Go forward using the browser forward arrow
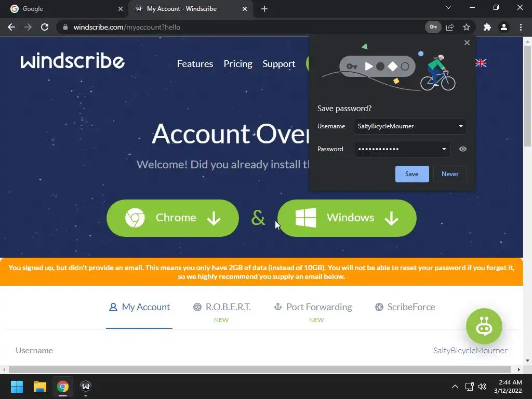Screen dimensions: 532x399 tap(28, 27)
